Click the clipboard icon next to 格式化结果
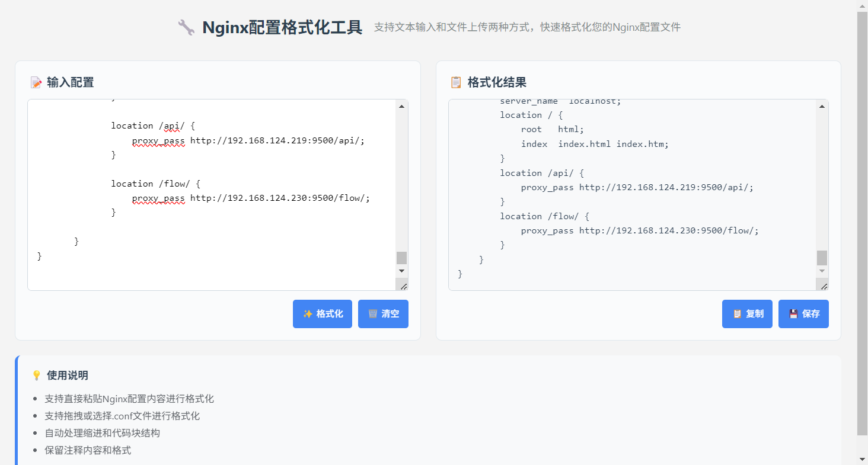 coord(456,82)
